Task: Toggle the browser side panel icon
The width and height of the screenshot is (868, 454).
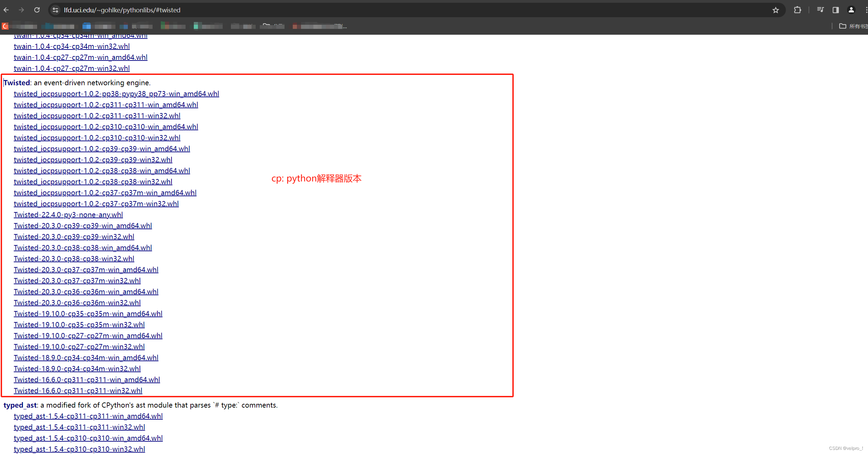Action: (836, 10)
